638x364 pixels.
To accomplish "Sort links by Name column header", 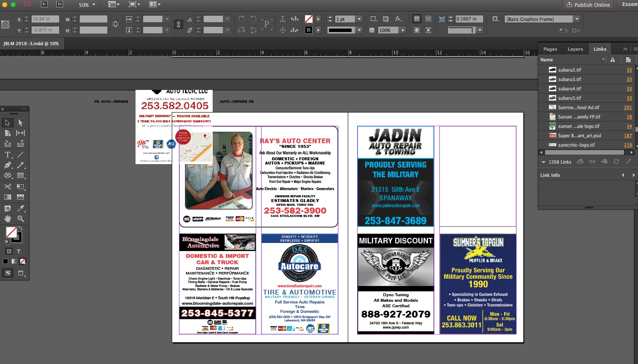I will [x=572, y=60].
